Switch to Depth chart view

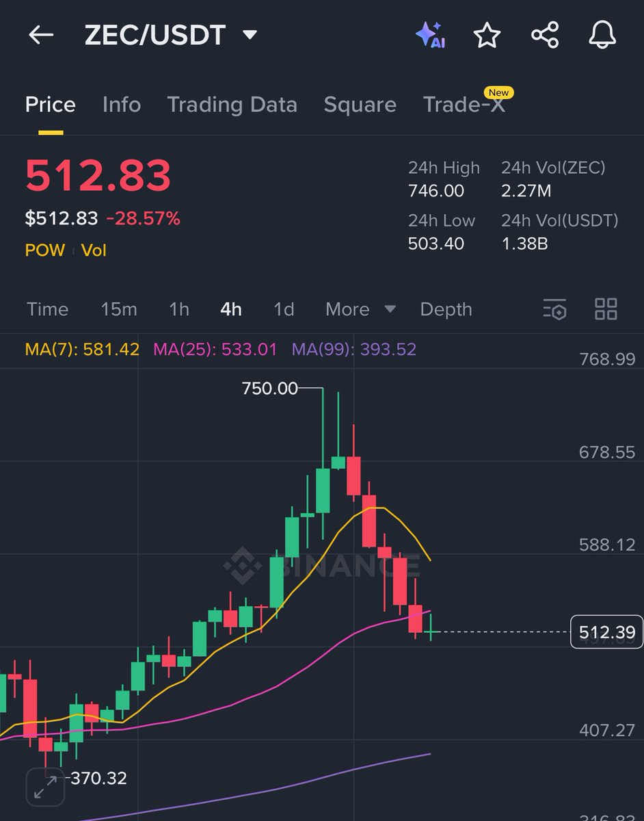pos(446,309)
